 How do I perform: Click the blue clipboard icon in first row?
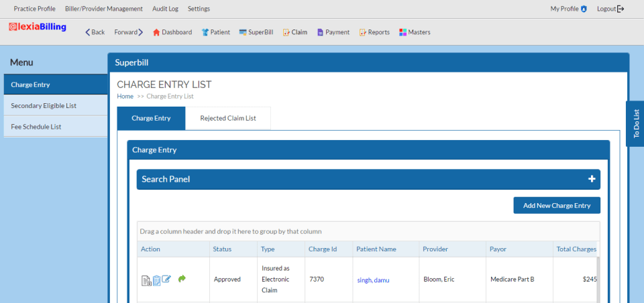click(156, 280)
